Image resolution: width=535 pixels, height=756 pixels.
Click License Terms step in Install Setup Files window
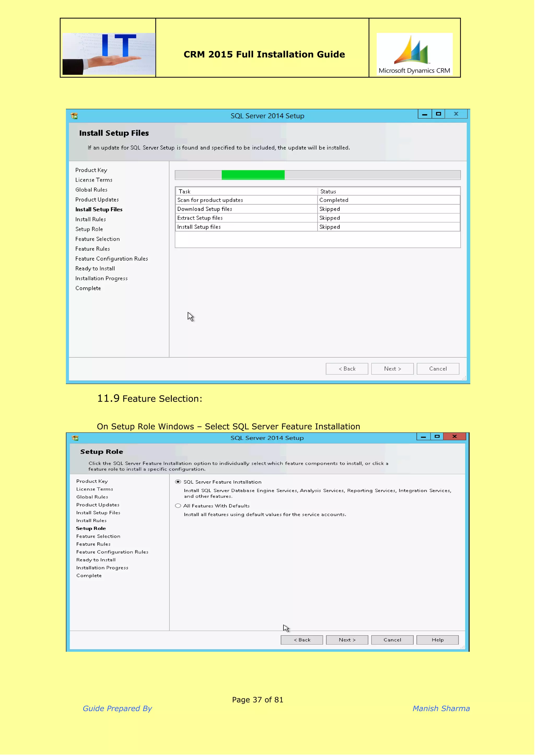coord(94,180)
